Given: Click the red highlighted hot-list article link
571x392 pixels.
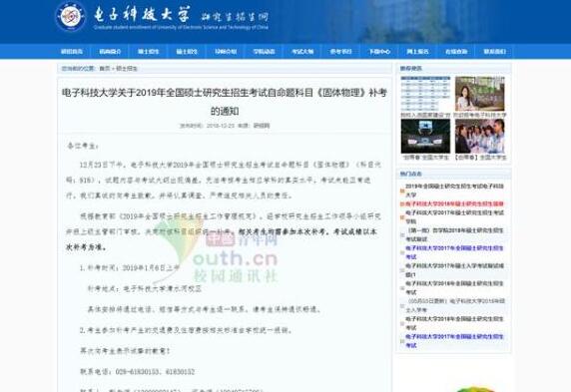Looking at the screenshot, I should click(x=454, y=203).
